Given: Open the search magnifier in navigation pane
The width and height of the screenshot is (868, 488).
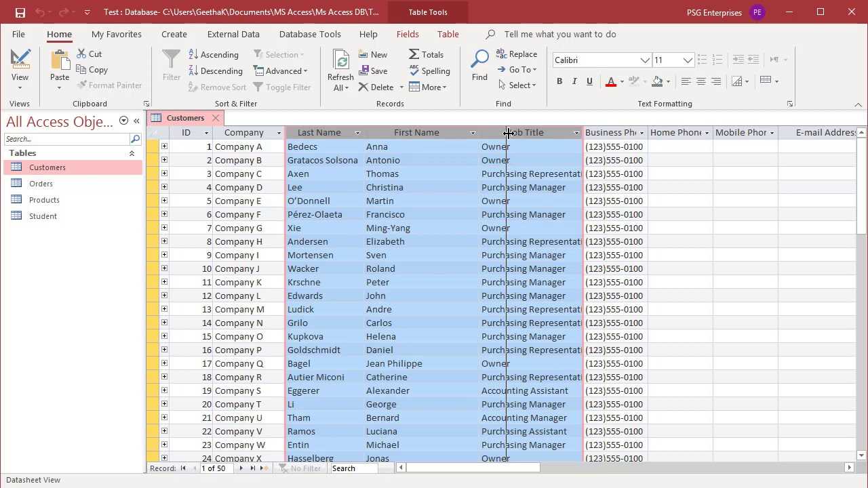Looking at the screenshot, I should point(135,139).
